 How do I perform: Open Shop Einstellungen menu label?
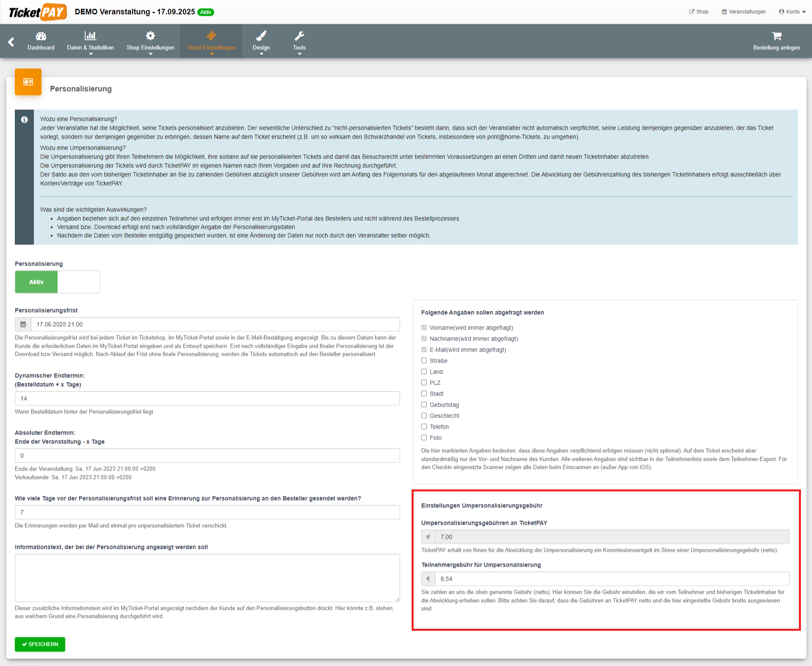[x=150, y=47]
